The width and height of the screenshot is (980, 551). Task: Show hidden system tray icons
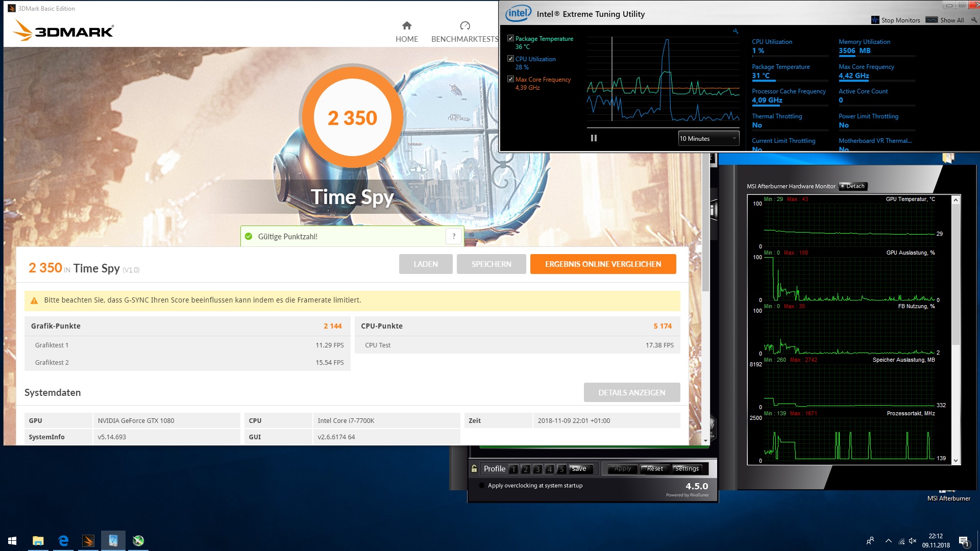coord(888,541)
